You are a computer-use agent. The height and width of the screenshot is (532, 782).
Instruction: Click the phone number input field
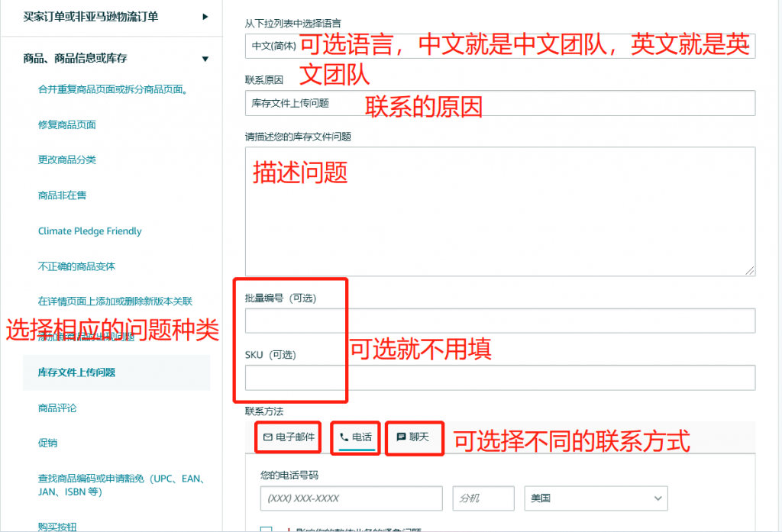click(x=351, y=498)
